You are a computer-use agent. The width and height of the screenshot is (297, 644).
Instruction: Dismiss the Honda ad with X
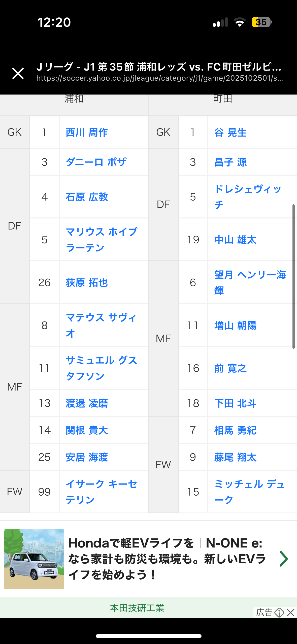(291, 612)
